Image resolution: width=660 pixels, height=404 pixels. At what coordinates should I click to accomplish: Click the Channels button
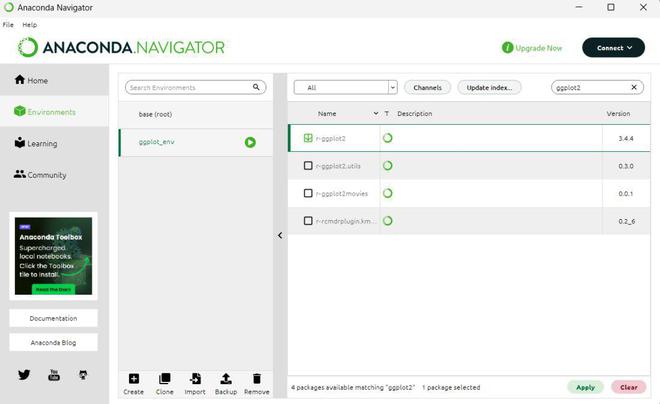tap(427, 88)
